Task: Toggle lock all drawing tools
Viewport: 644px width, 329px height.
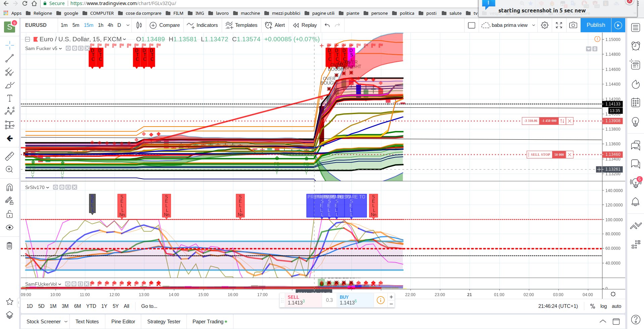Action: 10,214
